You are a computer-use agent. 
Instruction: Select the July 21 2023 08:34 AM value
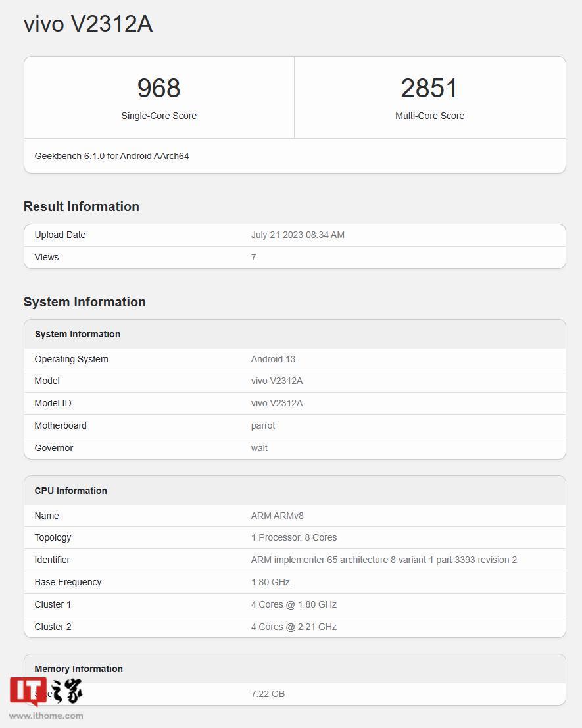(x=297, y=235)
